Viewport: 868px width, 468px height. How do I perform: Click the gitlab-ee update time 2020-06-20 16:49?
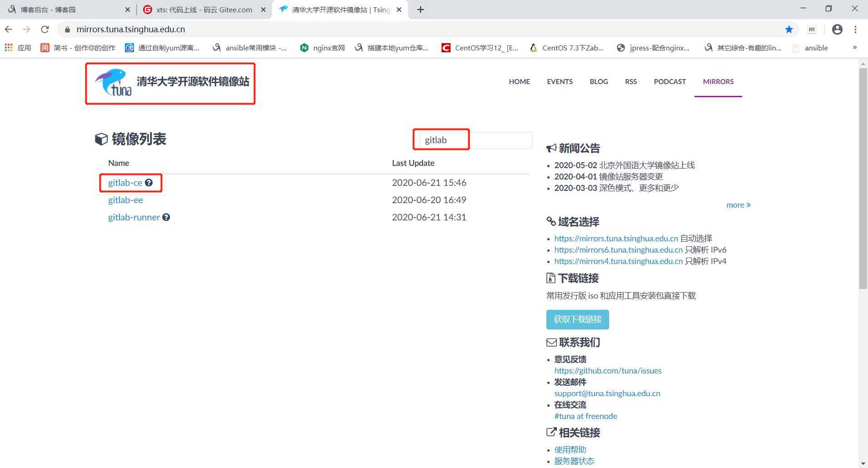point(429,200)
